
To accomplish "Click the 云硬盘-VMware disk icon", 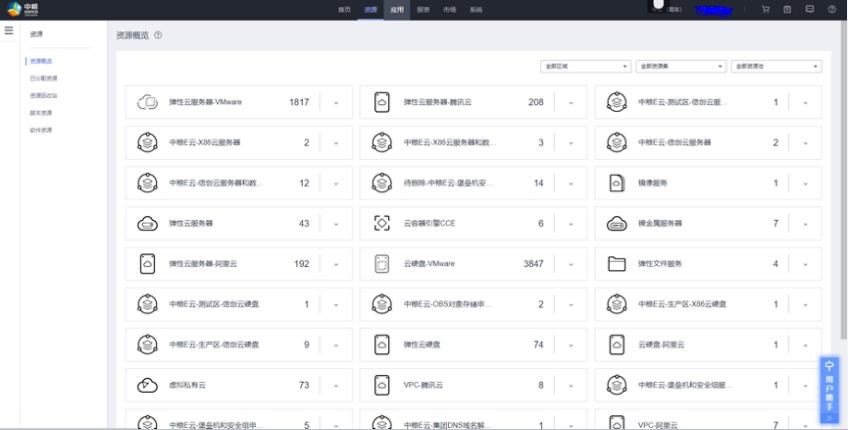I will point(381,264).
